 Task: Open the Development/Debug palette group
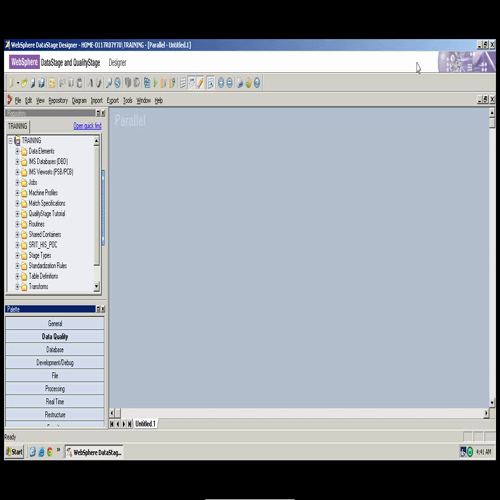[x=55, y=362]
